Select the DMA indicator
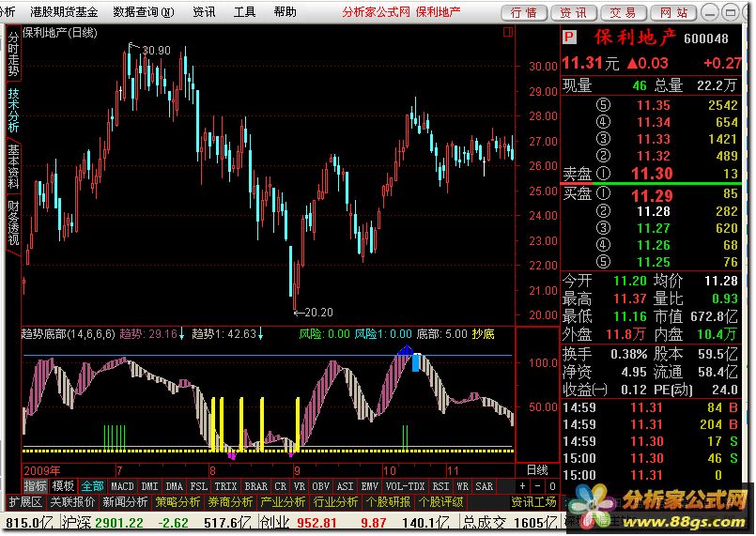Image resolution: width=756 pixels, height=536 pixels. tap(174, 486)
